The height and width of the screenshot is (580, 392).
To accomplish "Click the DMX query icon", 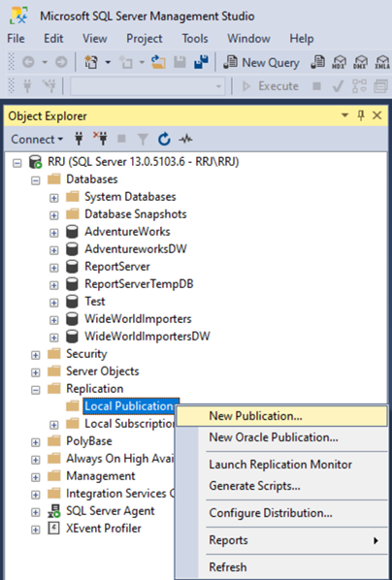I will [x=361, y=62].
